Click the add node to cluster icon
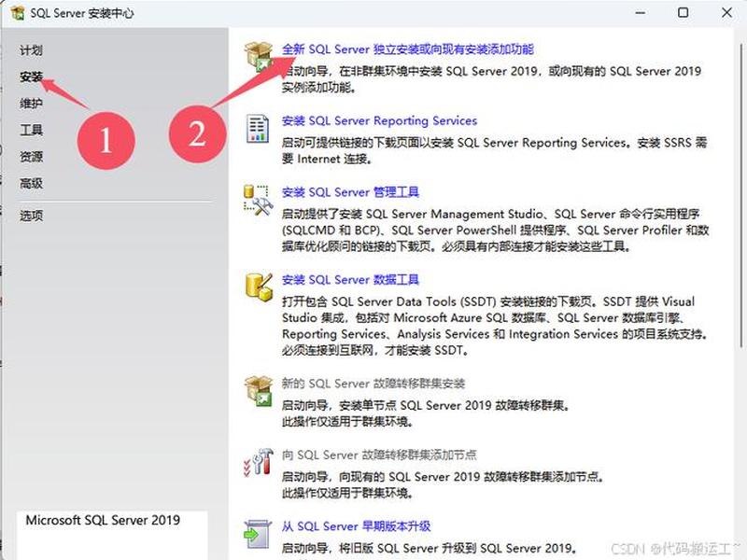Viewport: 747px width, 560px height. click(x=259, y=462)
